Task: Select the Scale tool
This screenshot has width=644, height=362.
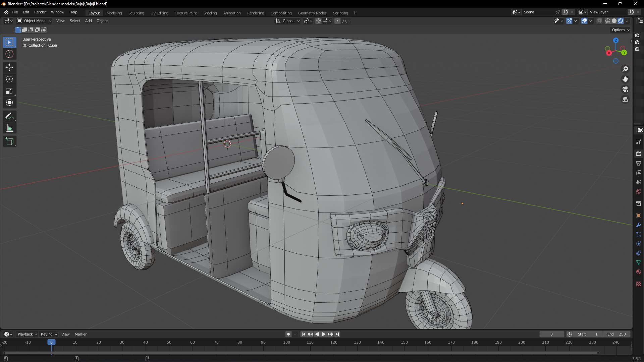Action: click(x=9, y=91)
